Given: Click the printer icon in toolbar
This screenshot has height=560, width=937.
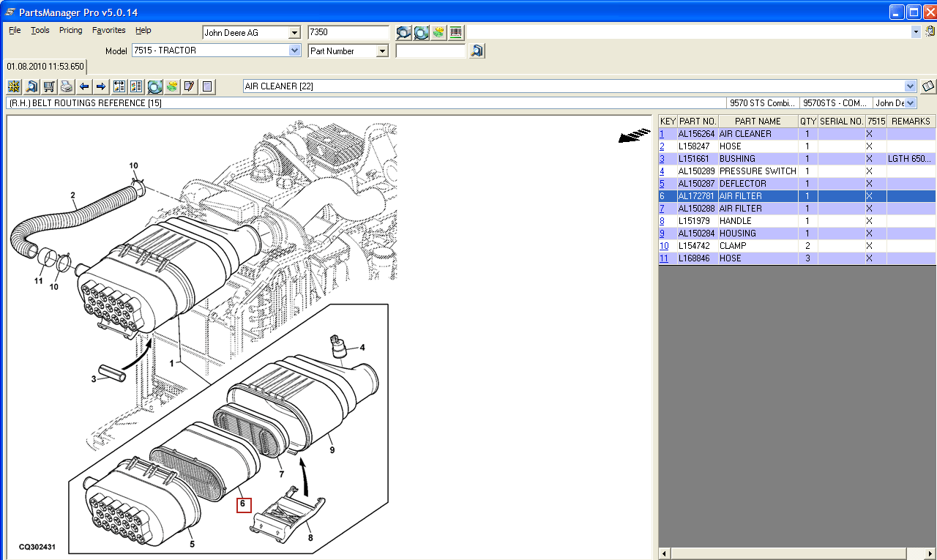Looking at the screenshot, I should pos(67,86).
